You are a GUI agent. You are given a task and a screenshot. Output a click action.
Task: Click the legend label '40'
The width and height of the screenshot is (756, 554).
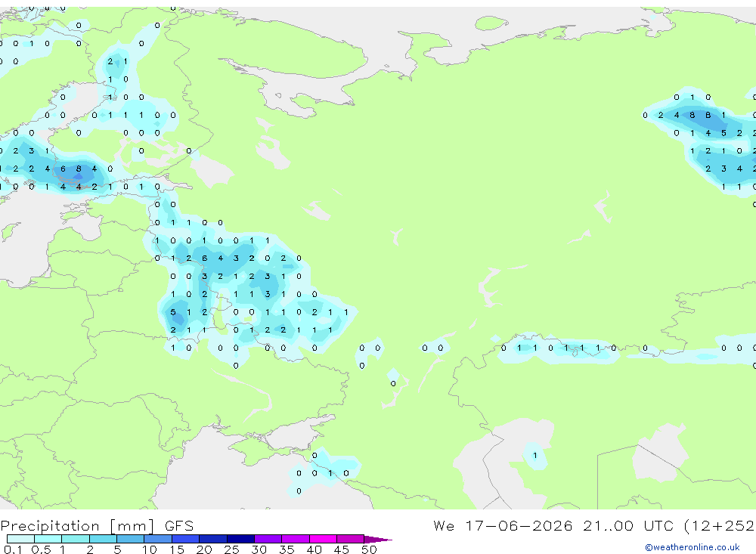[314, 549]
